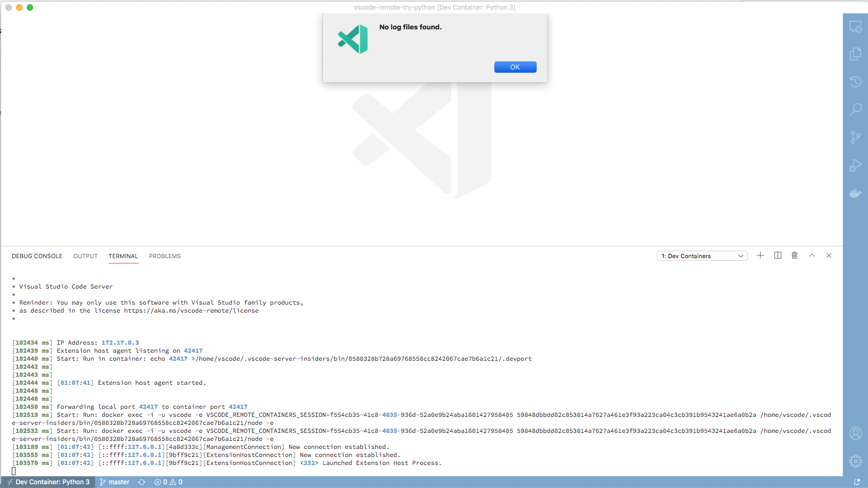This screenshot has width=868, height=488.
Task: Switch to the Output tab
Action: [x=86, y=256]
